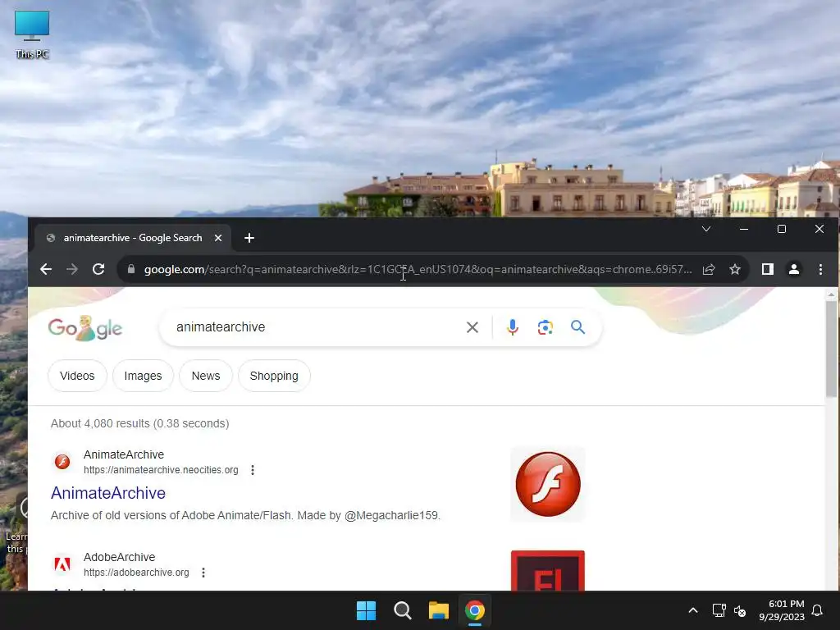The width and height of the screenshot is (840, 630).
Task: Click the forward navigation arrow
Action: pyautogui.click(x=72, y=269)
